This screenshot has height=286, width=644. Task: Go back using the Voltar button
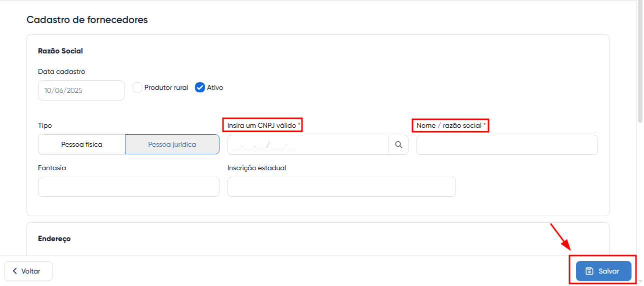[x=28, y=271]
